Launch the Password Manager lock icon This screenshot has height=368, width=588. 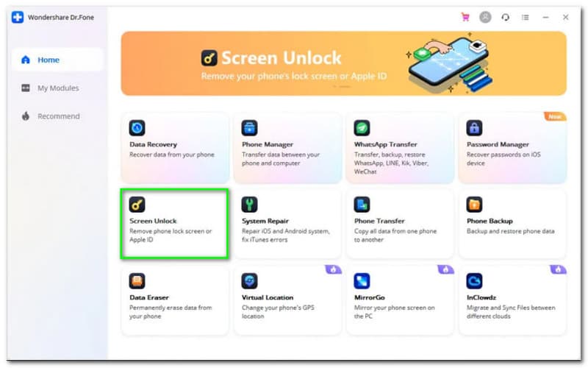474,128
